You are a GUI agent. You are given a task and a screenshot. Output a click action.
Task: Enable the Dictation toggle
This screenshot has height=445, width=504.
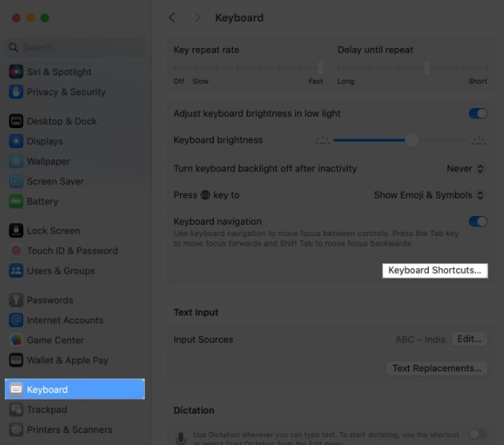coord(478,434)
